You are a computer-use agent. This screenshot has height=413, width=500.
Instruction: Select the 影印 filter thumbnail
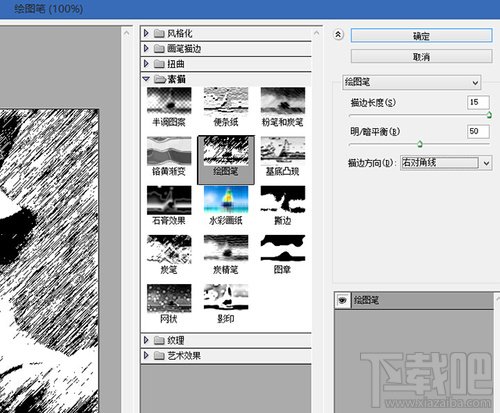coord(226,298)
